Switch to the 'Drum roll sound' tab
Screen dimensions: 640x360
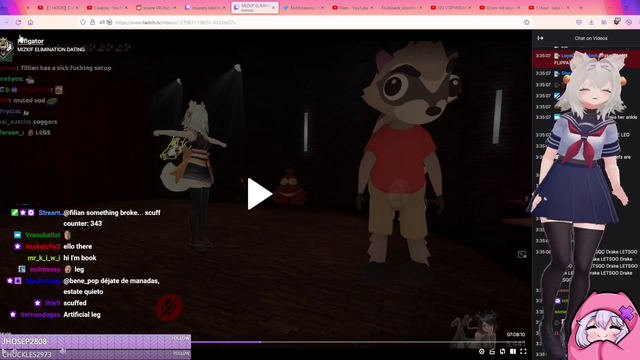[x=499, y=8]
